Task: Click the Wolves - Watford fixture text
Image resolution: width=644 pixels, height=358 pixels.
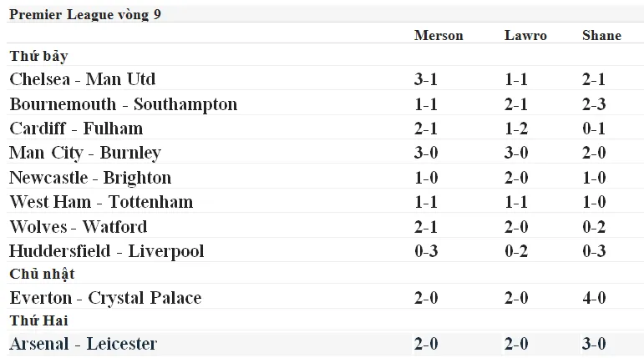Action: [79, 226]
